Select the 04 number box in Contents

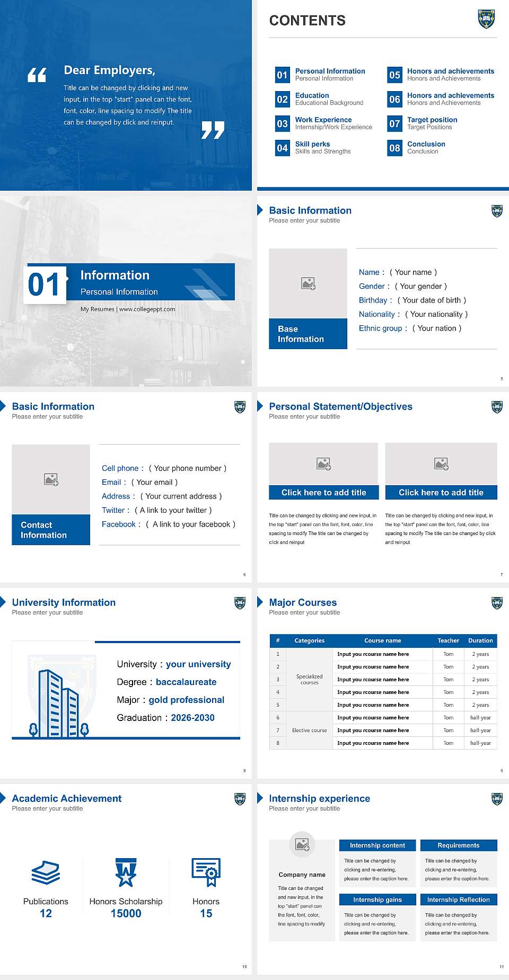pyautogui.click(x=282, y=148)
